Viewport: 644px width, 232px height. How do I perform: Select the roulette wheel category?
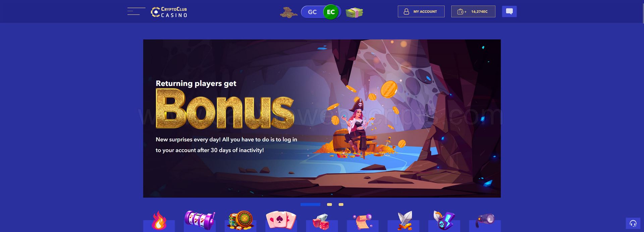point(240,221)
